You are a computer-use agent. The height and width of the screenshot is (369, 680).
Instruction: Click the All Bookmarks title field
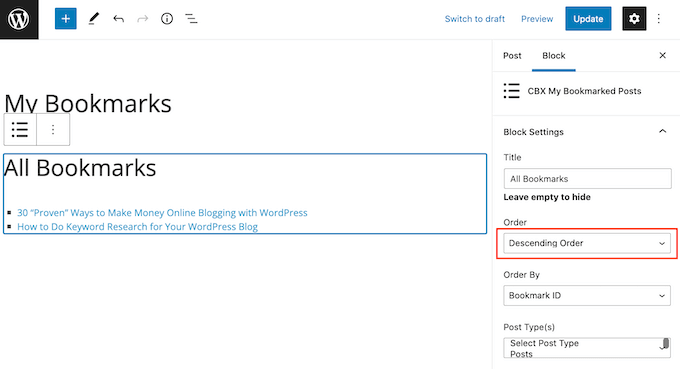(x=587, y=179)
